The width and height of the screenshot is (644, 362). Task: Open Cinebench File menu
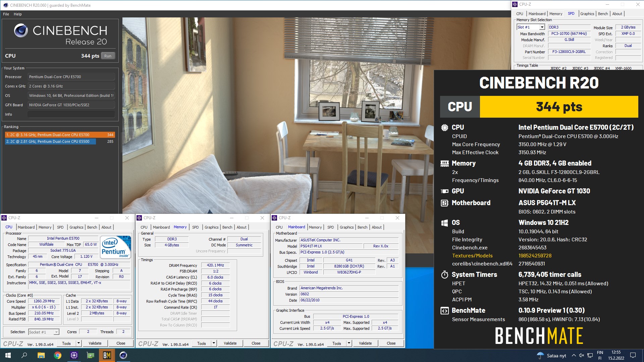click(6, 14)
